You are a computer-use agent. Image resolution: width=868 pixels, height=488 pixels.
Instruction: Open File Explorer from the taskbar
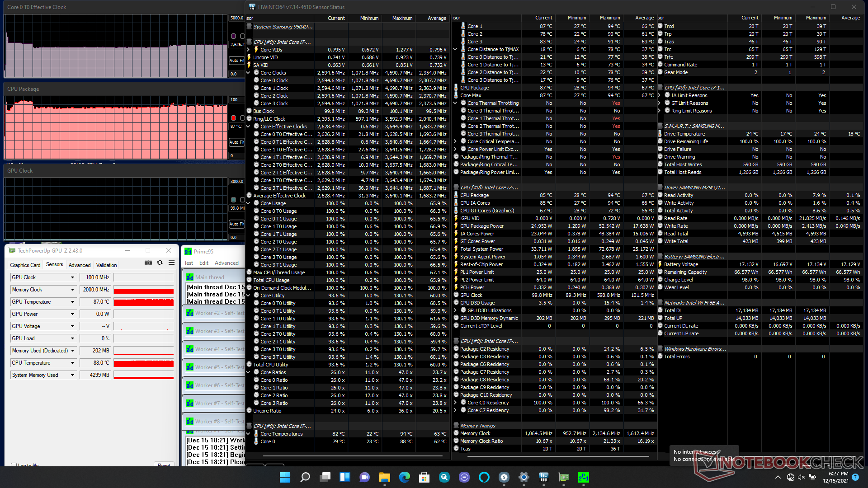tap(384, 477)
